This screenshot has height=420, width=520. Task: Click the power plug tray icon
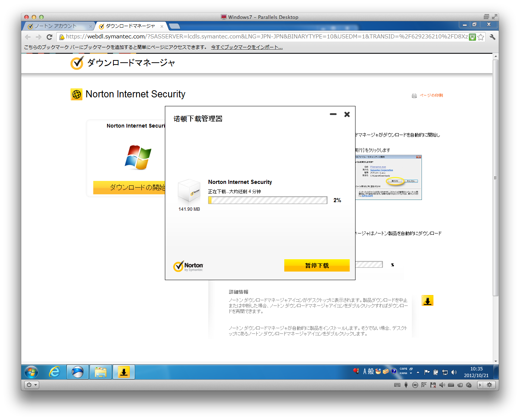tap(436, 372)
